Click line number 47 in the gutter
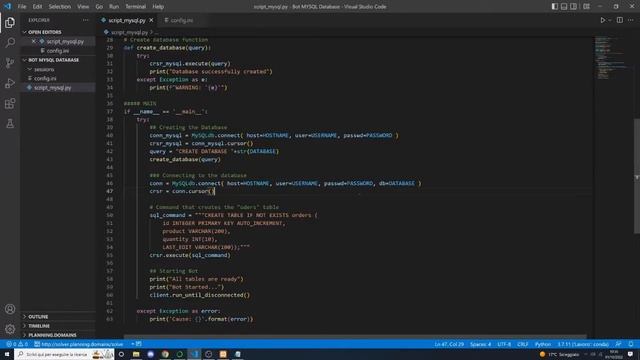This screenshot has width=640, height=360. (x=109, y=191)
